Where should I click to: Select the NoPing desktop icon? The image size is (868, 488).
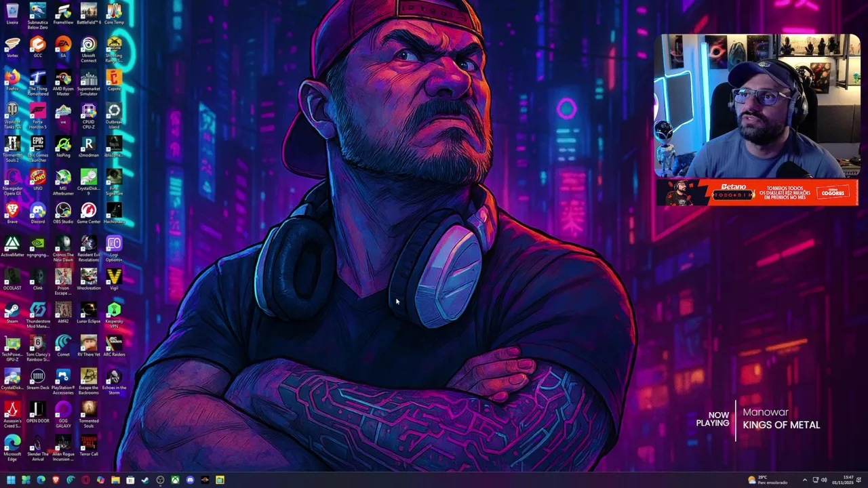point(63,147)
